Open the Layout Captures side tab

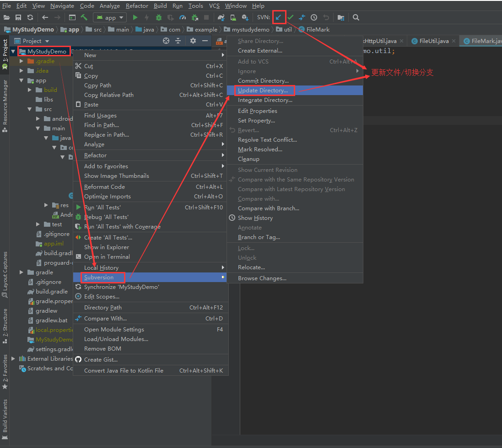pos(5,274)
